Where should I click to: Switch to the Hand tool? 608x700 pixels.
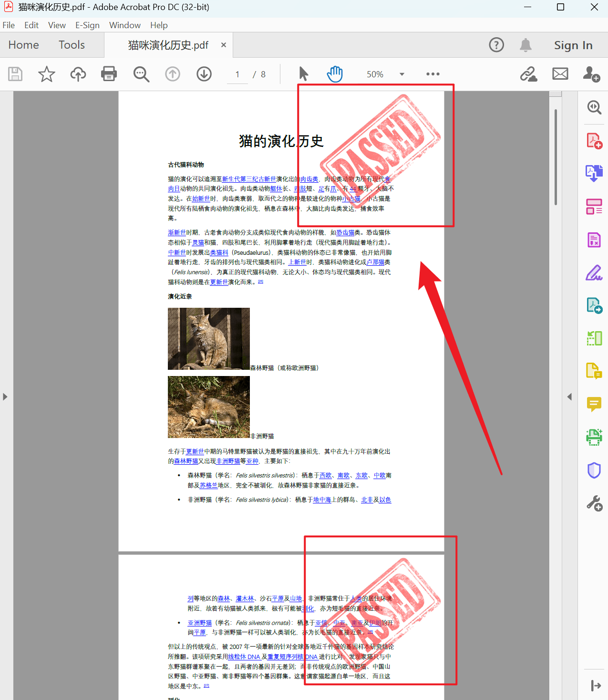pos(335,74)
